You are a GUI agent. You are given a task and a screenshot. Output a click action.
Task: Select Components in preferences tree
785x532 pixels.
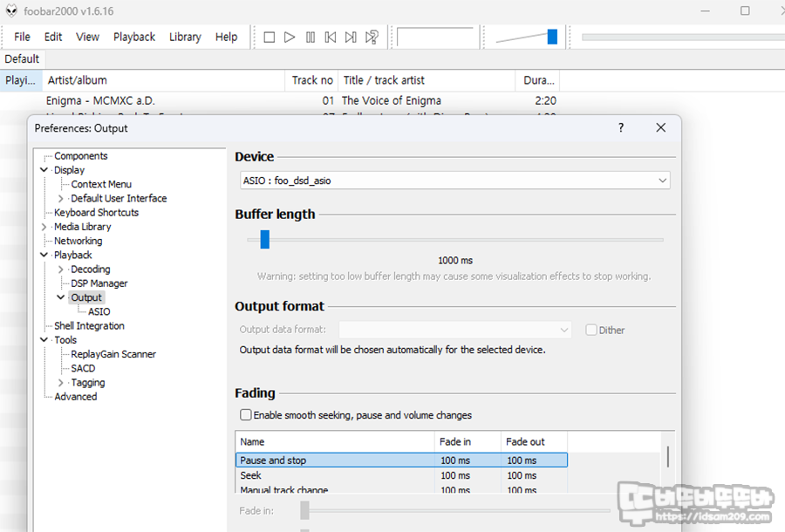pyautogui.click(x=80, y=155)
